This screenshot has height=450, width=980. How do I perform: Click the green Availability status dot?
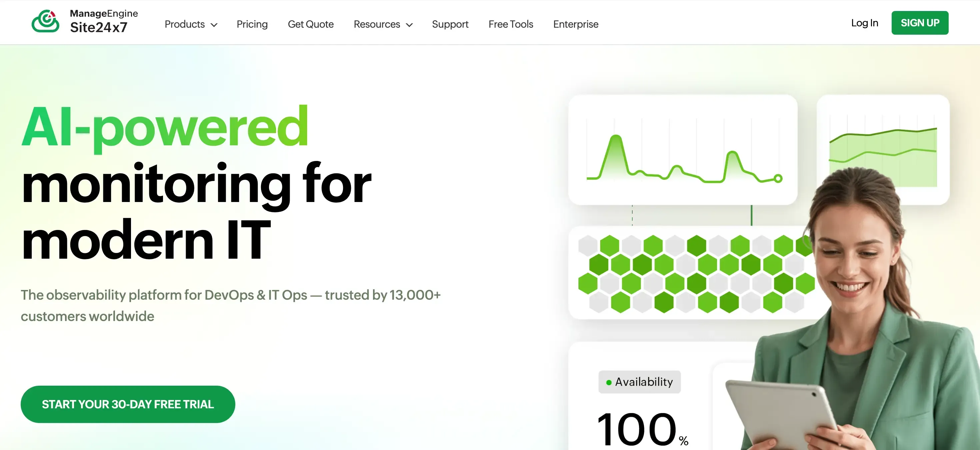(x=609, y=382)
